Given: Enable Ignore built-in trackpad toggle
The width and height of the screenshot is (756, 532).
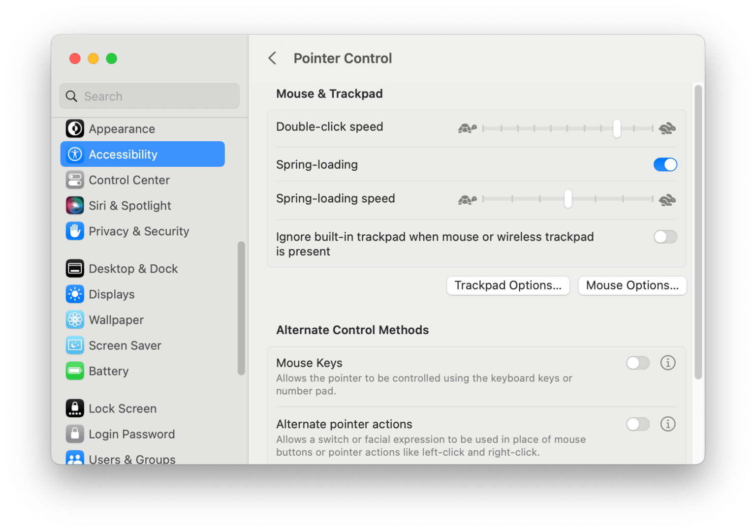Looking at the screenshot, I should 665,237.
